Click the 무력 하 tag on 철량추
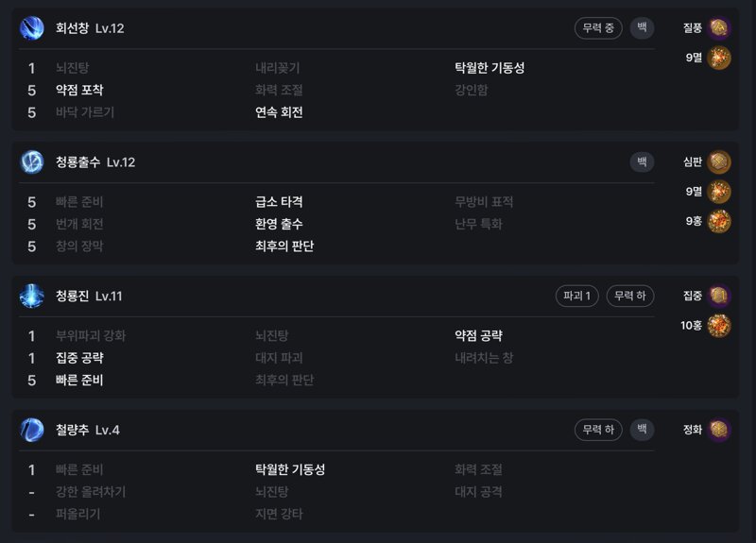 point(598,430)
